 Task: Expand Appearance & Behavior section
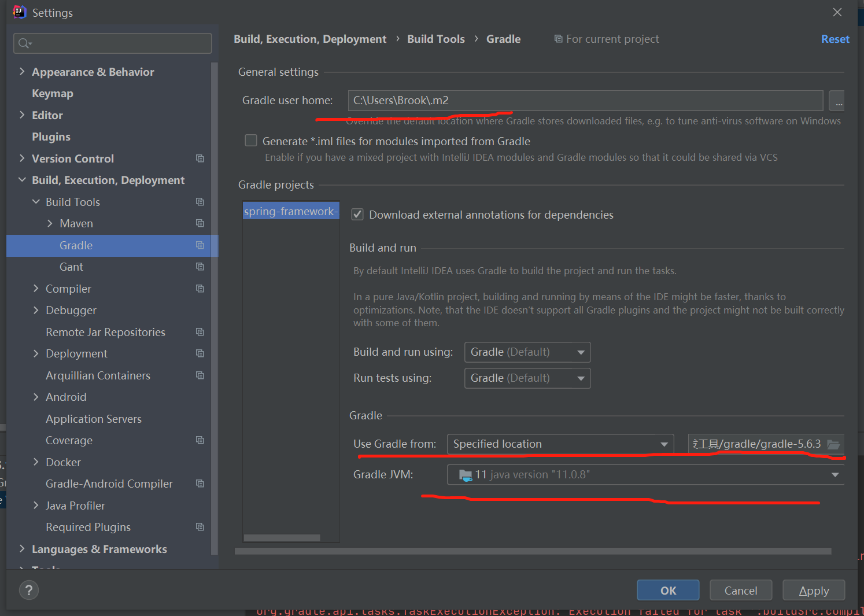22,72
